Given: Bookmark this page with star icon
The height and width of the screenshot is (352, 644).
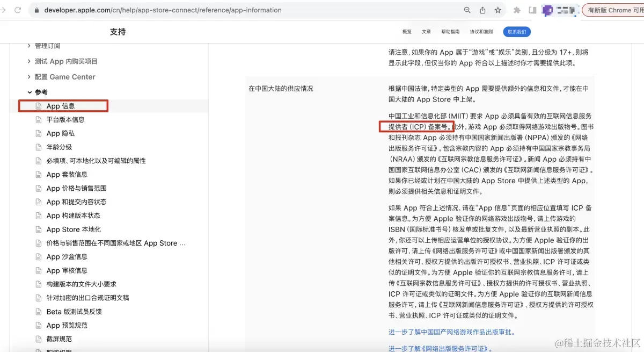Looking at the screenshot, I should coord(498,10).
